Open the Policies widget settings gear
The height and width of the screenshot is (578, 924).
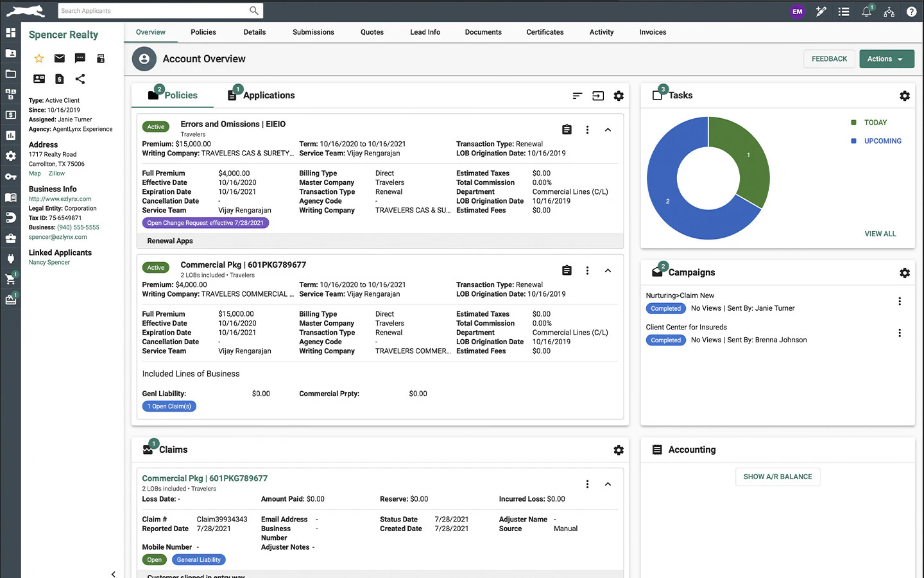point(619,95)
